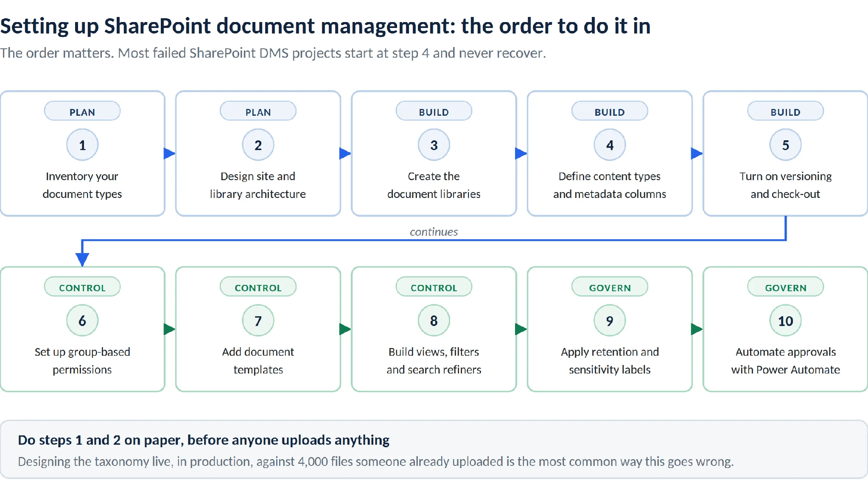The image size is (868, 496).
Task: Click the step number 7 circle
Action: (x=258, y=320)
